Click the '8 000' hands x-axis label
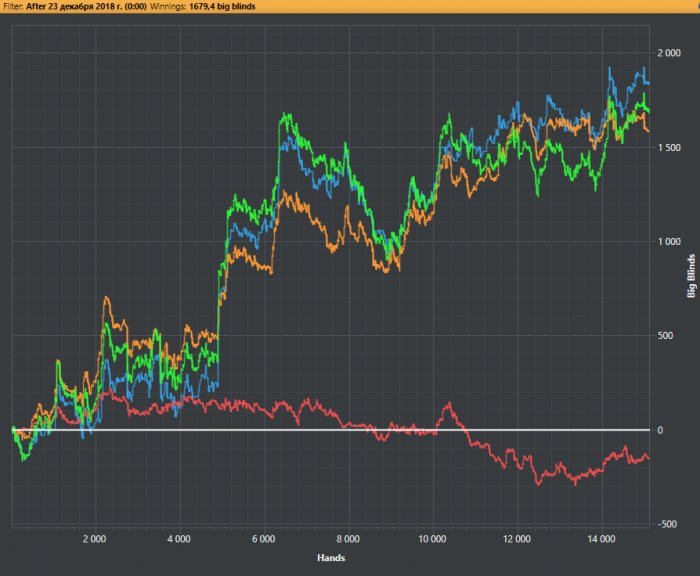The width and height of the screenshot is (700, 576). (348, 539)
